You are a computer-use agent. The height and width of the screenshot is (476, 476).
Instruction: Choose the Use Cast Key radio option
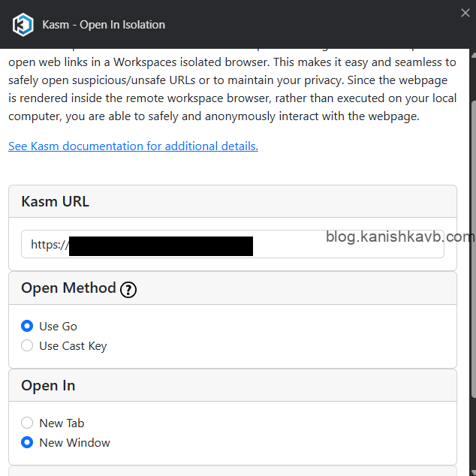point(27,345)
